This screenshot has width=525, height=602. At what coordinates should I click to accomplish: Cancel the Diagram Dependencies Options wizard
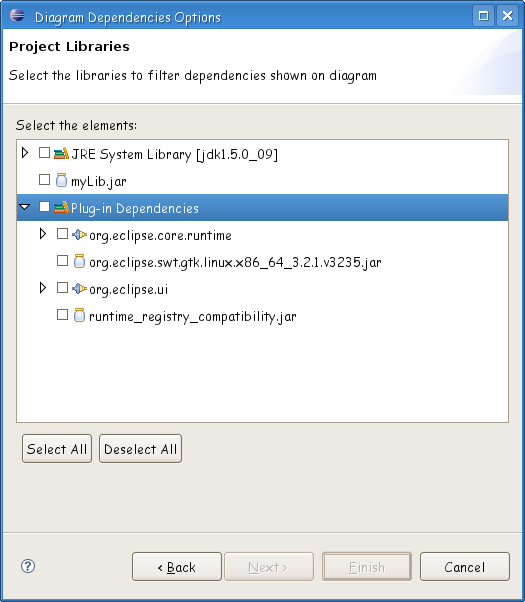pos(465,567)
